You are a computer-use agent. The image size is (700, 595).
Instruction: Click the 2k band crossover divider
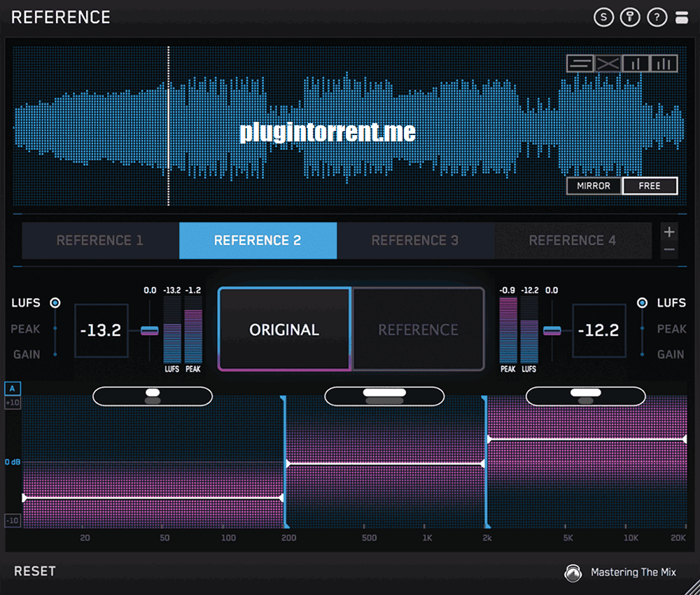coord(485,462)
